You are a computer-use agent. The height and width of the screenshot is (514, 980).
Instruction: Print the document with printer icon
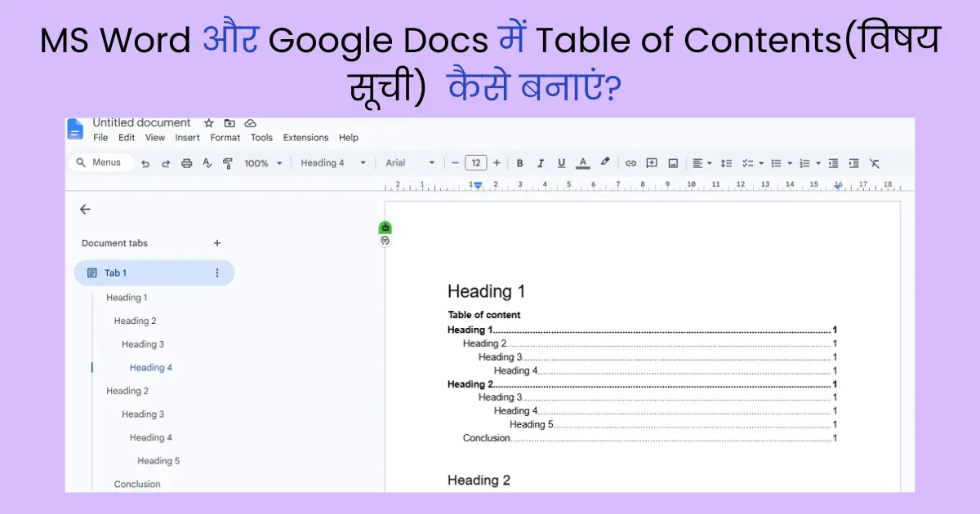pyautogui.click(x=186, y=163)
